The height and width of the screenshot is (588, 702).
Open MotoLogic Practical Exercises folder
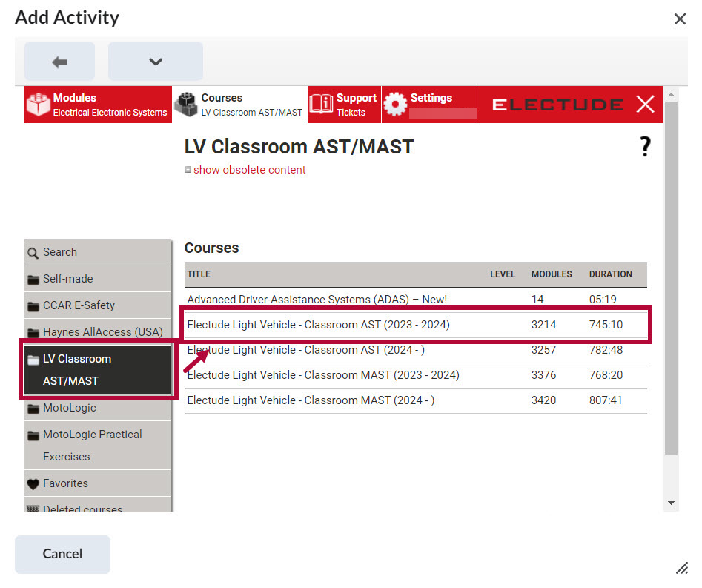tap(98, 446)
